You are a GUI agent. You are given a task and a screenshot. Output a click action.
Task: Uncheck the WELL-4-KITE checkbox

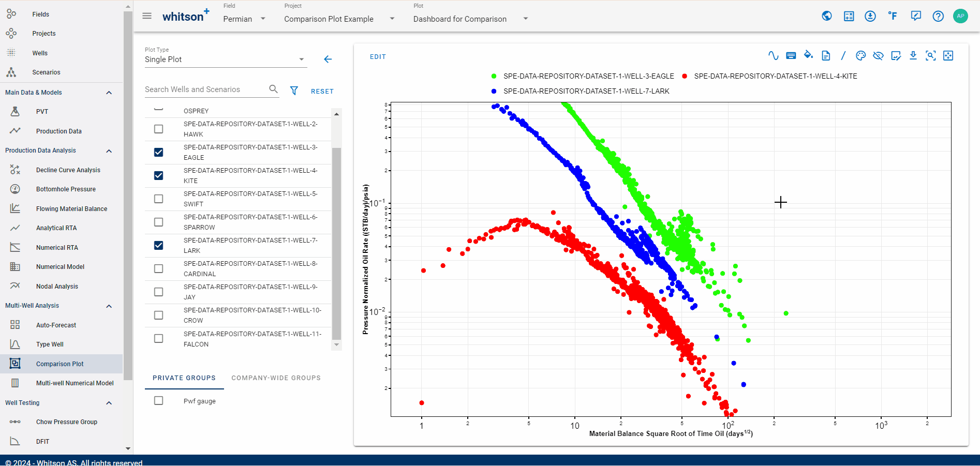pos(159,176)
